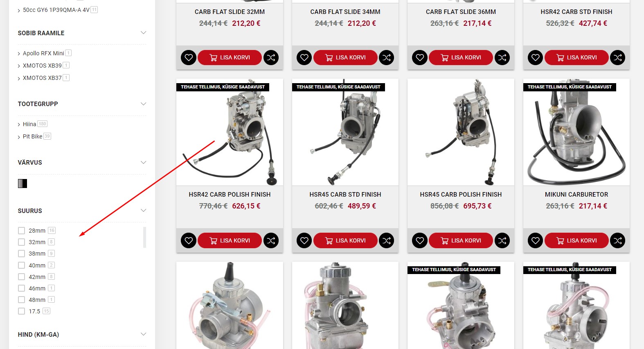Enable the 38mm size filter
Viewport: 644px width, 349px height.
pos(22,254)
